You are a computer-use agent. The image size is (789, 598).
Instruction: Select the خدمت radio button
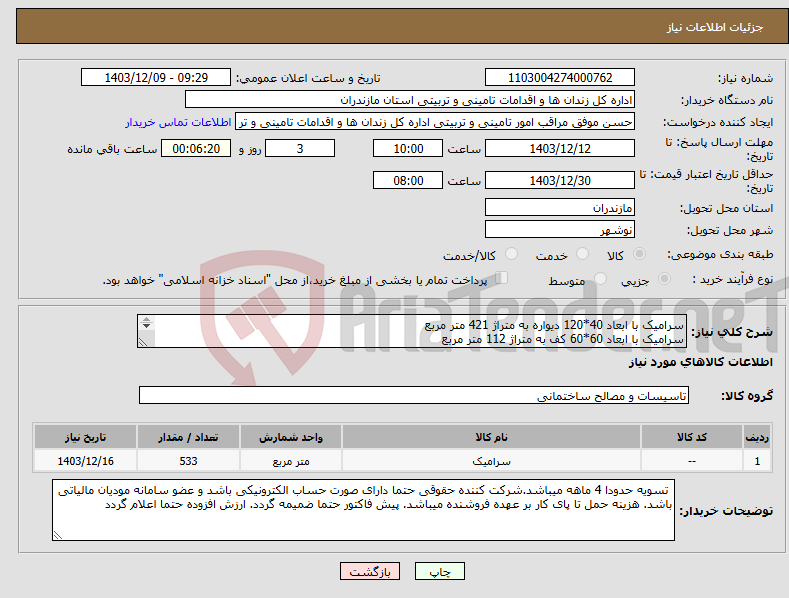tap(582, 254)
